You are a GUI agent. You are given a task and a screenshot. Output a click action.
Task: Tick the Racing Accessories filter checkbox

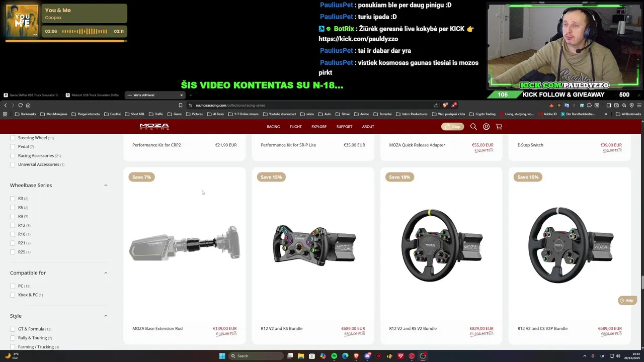[x=13, y=156]
